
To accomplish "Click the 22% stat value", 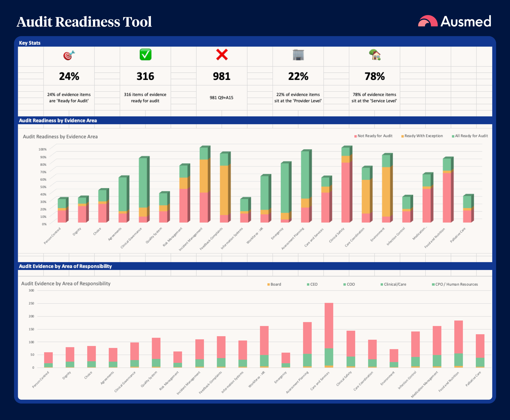I will [298, 76].
